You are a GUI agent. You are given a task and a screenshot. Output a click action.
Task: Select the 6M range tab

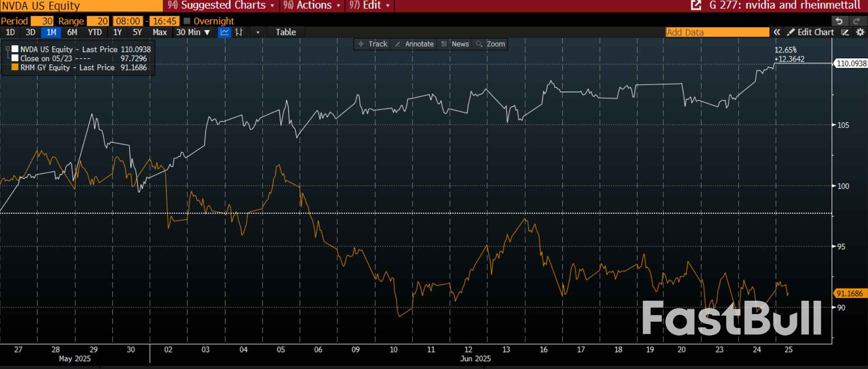click(72, 32)
